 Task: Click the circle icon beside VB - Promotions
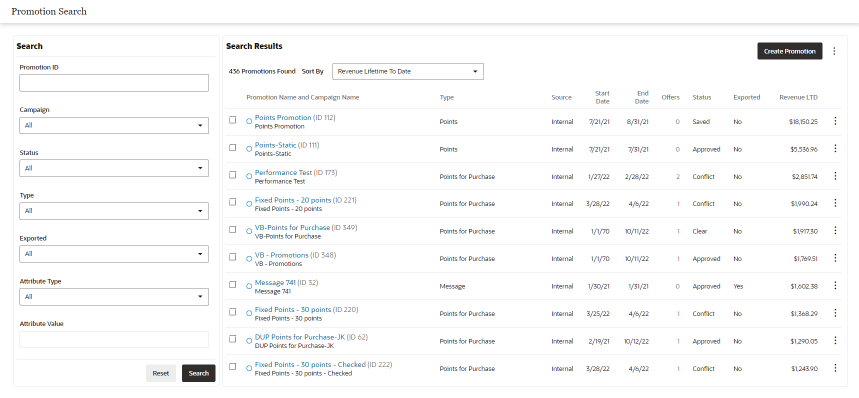point(249,258)
